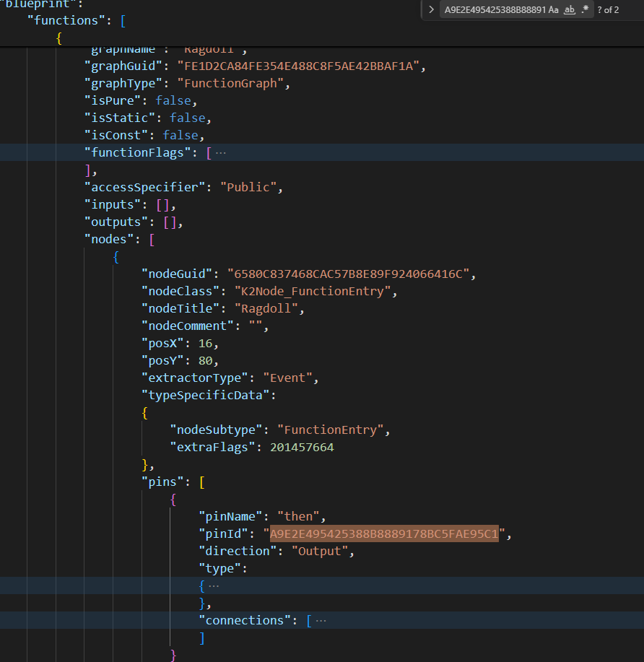The image size is (644, 662).
Task: Click the "? of 2" match counter
Action: coord(608,10)
